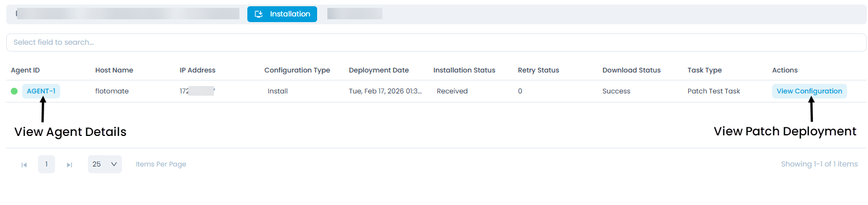Click the flotomate host name cell

(x=112, y=91)
